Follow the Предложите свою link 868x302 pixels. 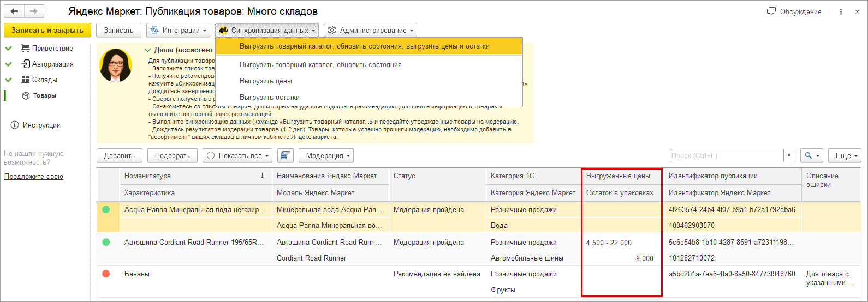coord(34,176)
